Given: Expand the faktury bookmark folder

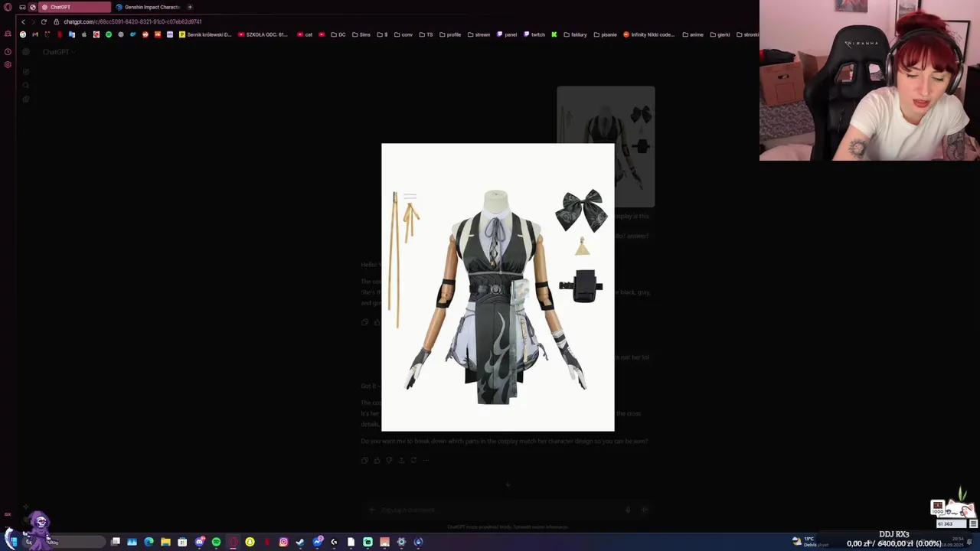Looking at the screenshot, I should coord(575,34).
